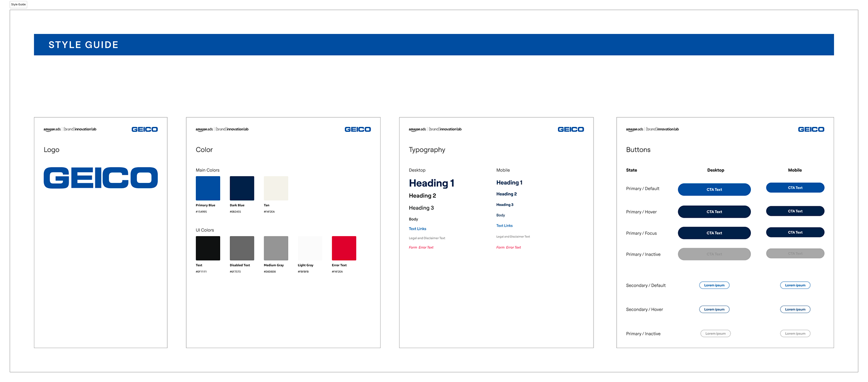The image size is (868, 382).
Task: Click the amazon ads logo in the Typography card
Action: (417, 130)
